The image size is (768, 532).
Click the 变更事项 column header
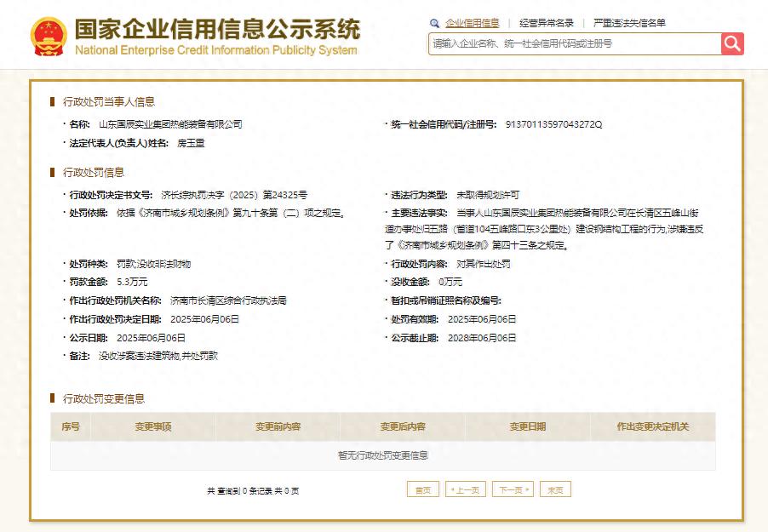tap(153, 426)
